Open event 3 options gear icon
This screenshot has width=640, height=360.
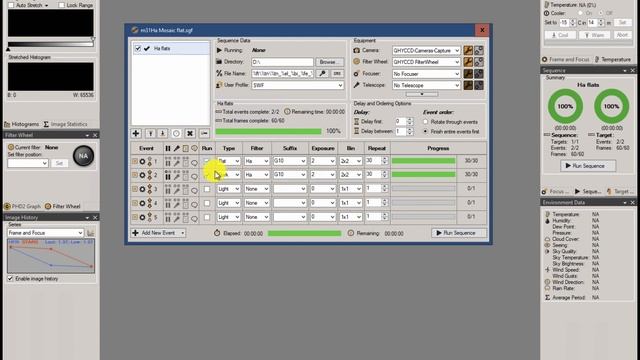[x=142, y=189]
